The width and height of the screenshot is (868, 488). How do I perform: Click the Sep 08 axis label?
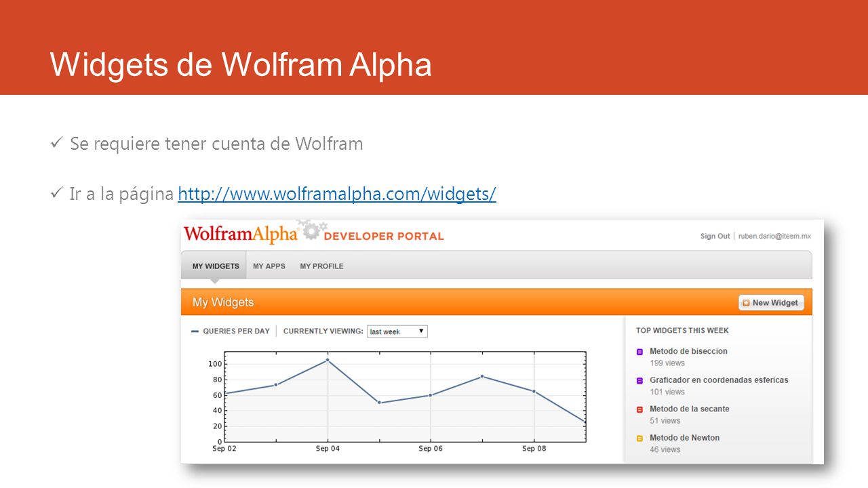(x=534, y=449)
